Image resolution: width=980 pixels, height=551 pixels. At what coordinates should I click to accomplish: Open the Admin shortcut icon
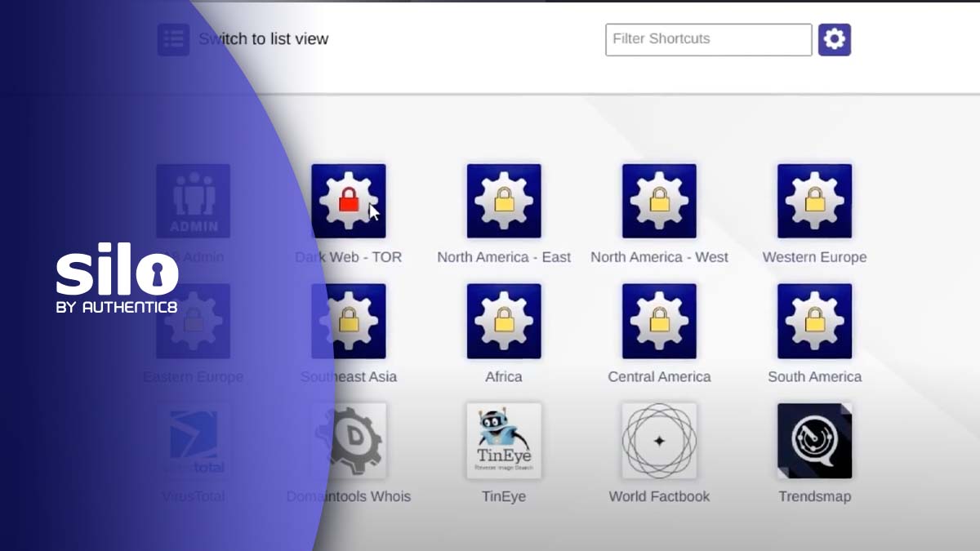point(194,201)
